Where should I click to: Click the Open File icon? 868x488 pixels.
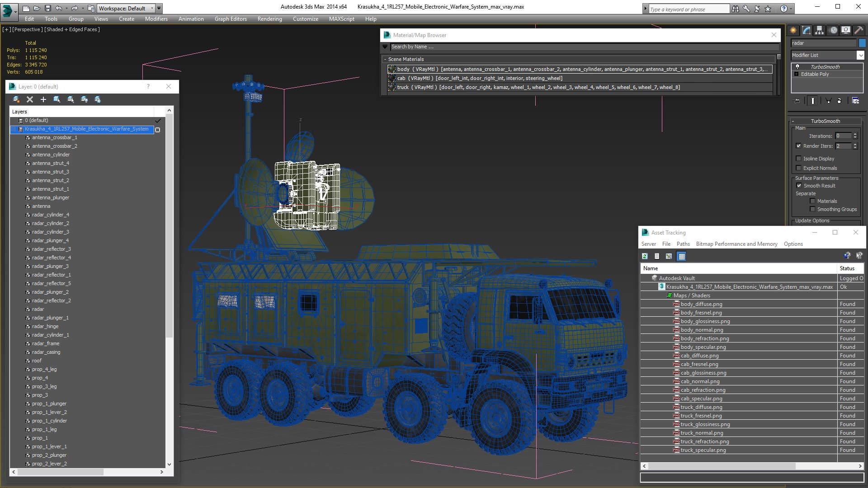pyautogui.click(x=37, y=8)
